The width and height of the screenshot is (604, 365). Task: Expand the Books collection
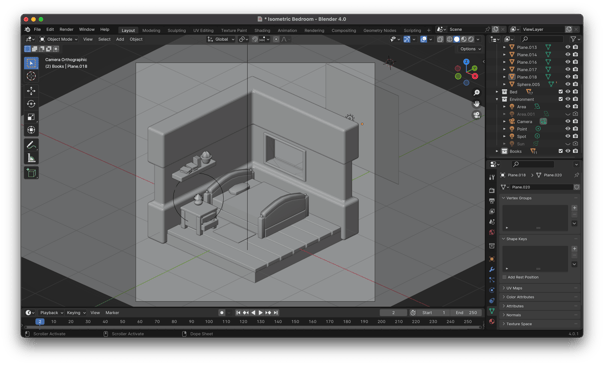[x=497, y=151]
